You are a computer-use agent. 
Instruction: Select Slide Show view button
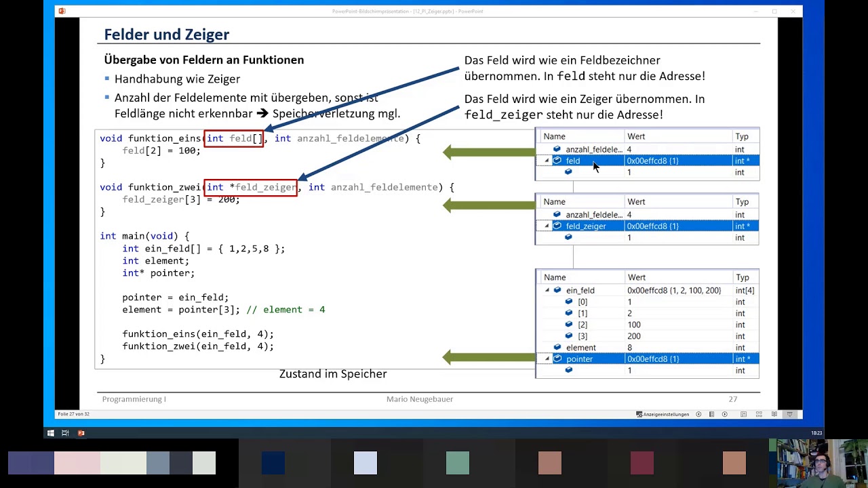point(789,414)
